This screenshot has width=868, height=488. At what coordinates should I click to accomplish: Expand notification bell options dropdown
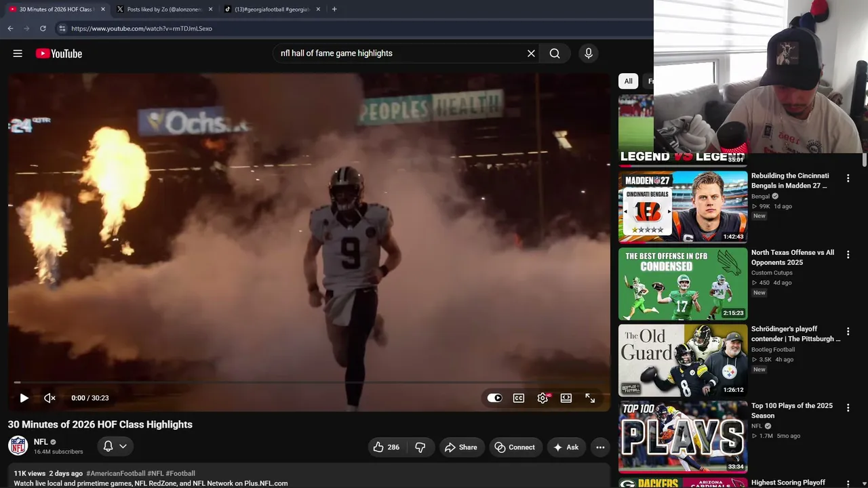123,446
